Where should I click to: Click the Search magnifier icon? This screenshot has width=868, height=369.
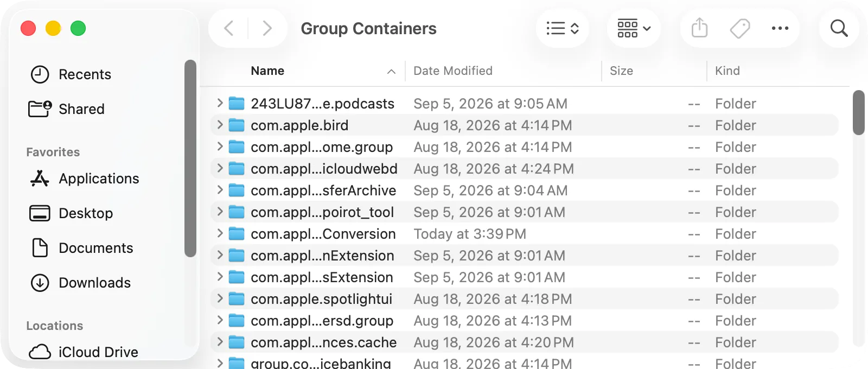pyautogui.click(x=839, y=28)
